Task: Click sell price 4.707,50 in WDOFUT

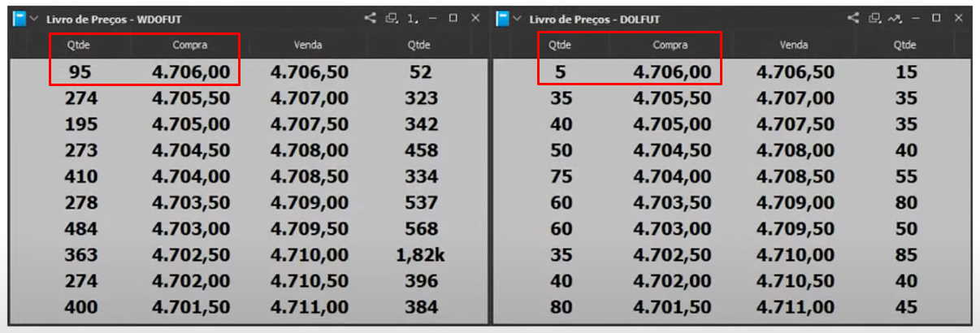Action: click(x=310, y=124)
